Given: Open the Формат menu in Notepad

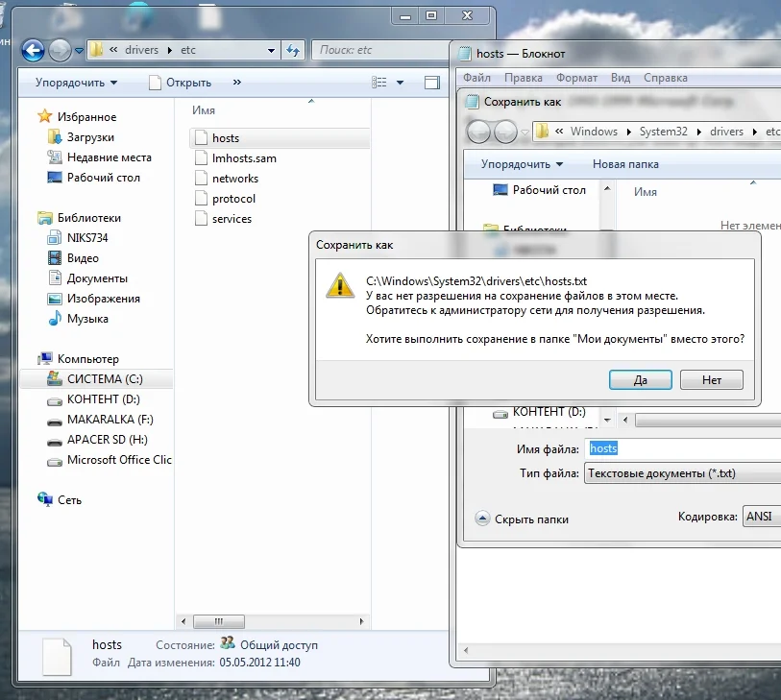Looking at the screenshot, I should coord(576,78).
